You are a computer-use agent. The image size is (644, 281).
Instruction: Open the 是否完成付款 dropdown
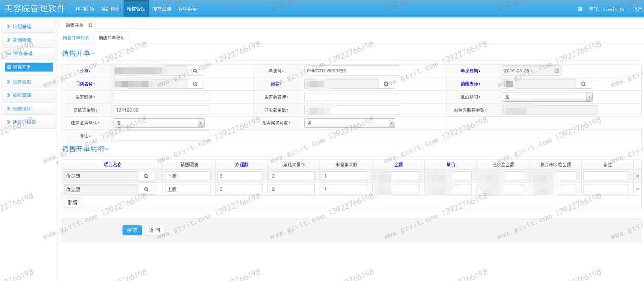pos(350,123)
